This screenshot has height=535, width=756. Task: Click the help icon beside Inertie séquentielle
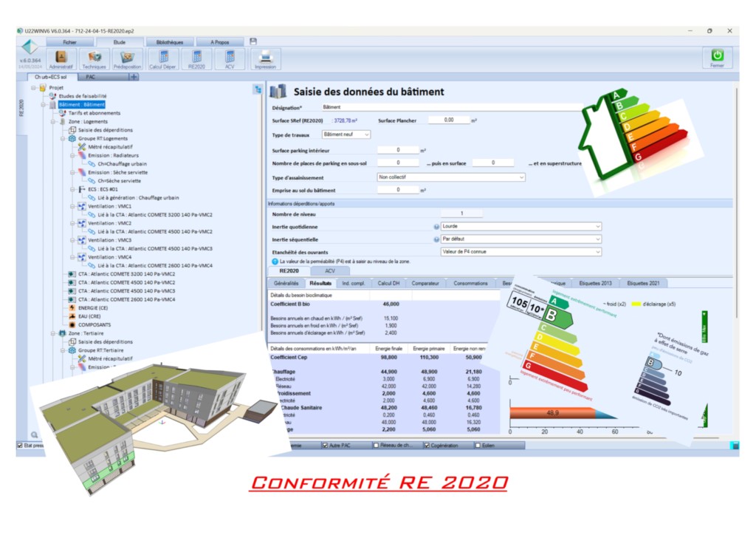pos(436,239)
